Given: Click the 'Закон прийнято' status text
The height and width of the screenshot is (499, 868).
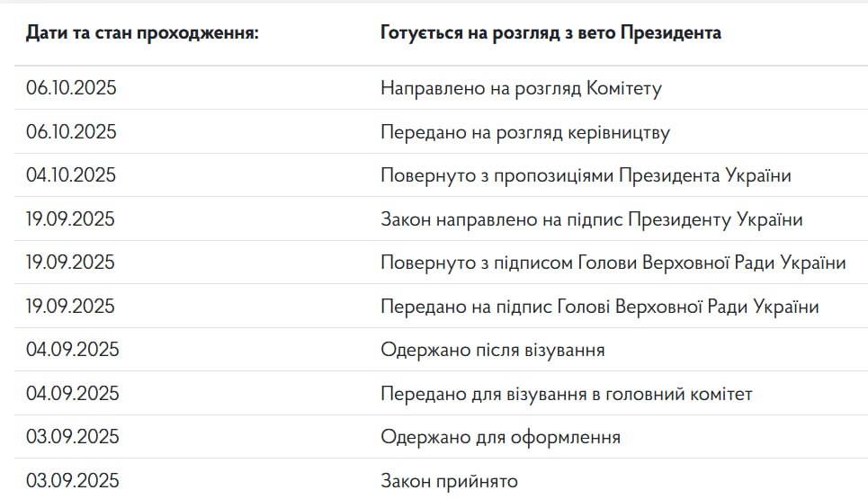Looking at the screenshot, I should pos(449,481).
